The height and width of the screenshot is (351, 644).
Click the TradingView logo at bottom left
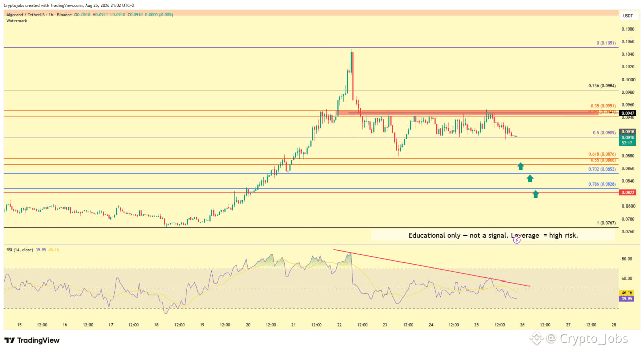tap(32, 340)
